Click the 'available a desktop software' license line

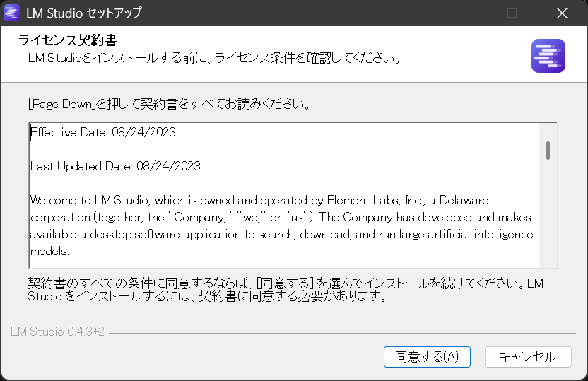(281, 234)
